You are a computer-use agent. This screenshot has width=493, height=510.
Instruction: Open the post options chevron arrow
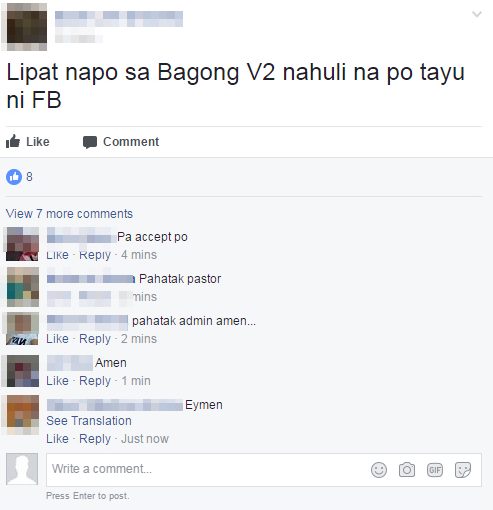click(x=477, y=14)
